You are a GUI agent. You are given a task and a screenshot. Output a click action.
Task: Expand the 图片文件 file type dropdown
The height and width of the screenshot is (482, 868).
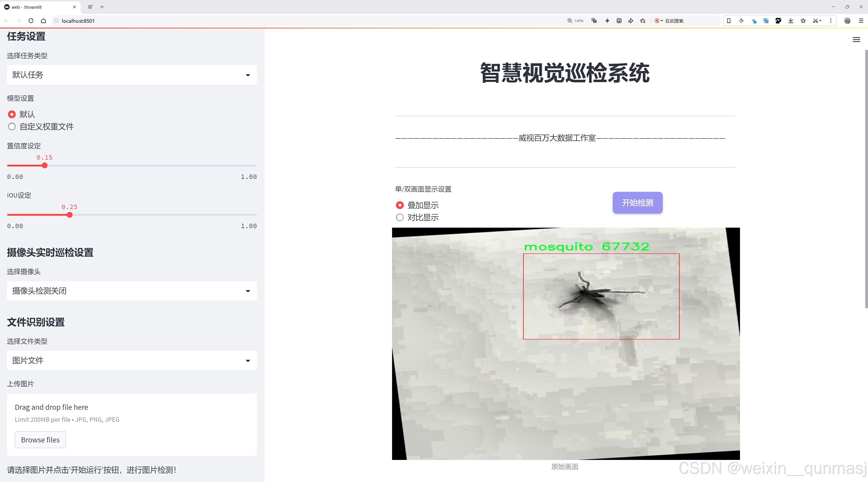(x=132, y=361)
